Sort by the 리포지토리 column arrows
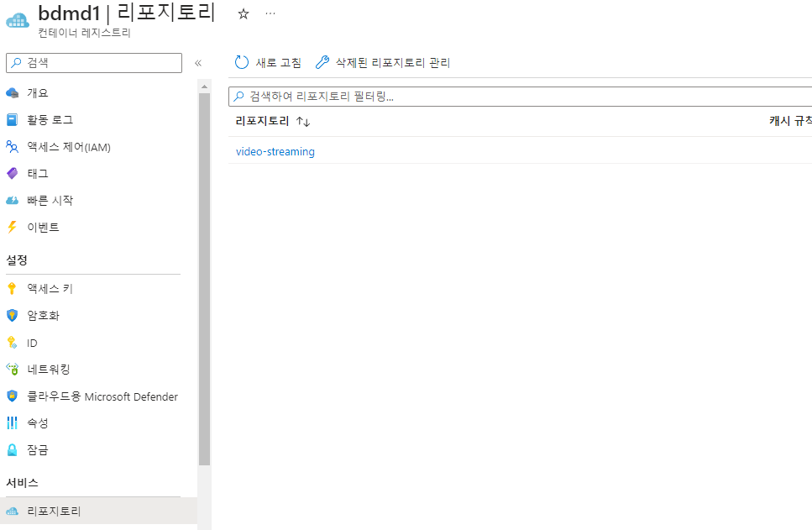Screen dimensions: 812x530 click(x=303, y=122)
